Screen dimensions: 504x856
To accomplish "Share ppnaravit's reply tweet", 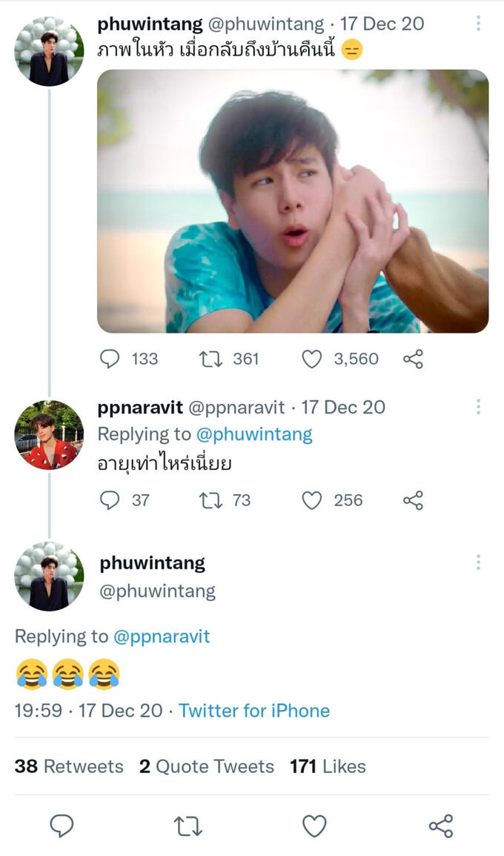I will click(x=413, y=500).
